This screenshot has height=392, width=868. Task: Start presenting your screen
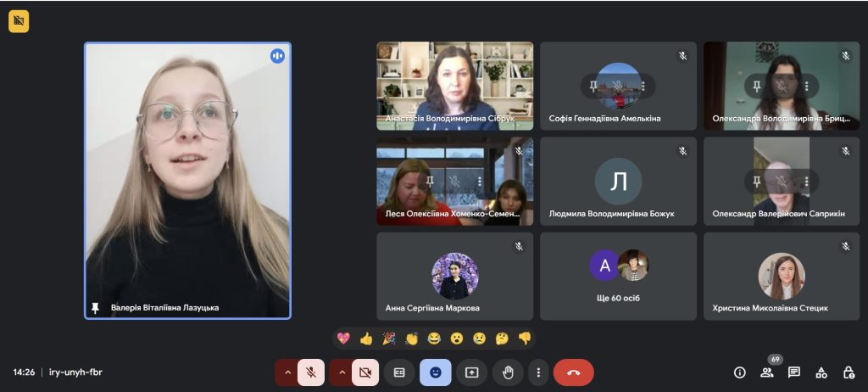tap(471, 372)
